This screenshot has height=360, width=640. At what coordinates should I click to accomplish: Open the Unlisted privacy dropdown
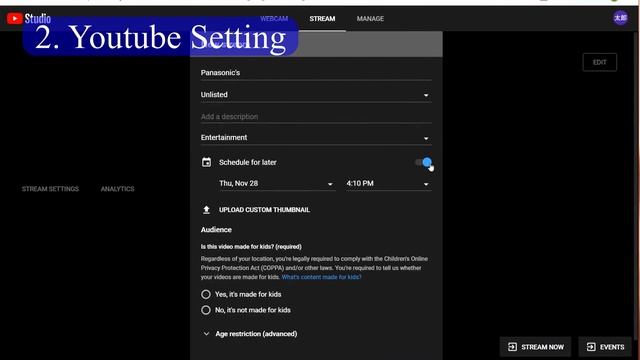pyautogui.click(x=316, y=95)
